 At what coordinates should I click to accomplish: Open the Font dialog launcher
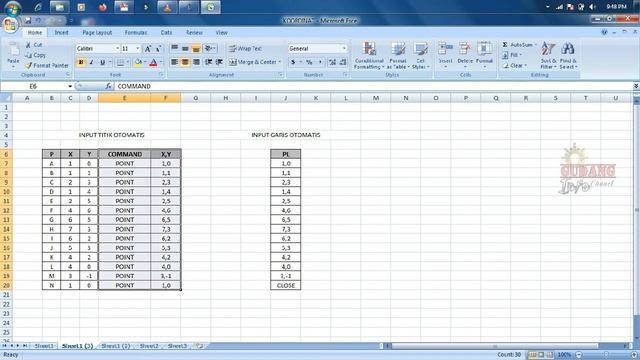(x=161, y=75)
